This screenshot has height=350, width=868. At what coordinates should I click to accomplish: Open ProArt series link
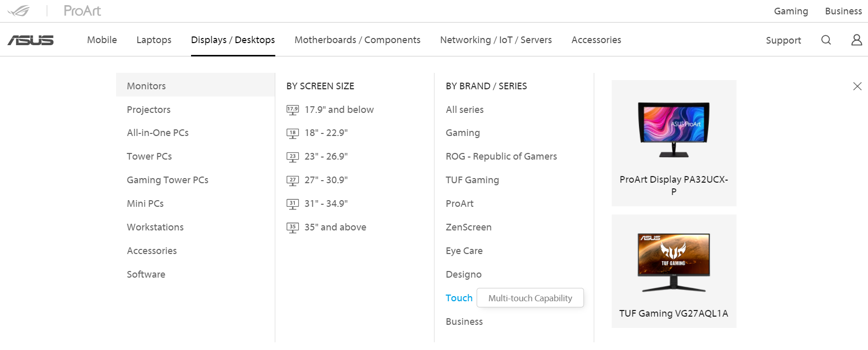tap(460, 204)
